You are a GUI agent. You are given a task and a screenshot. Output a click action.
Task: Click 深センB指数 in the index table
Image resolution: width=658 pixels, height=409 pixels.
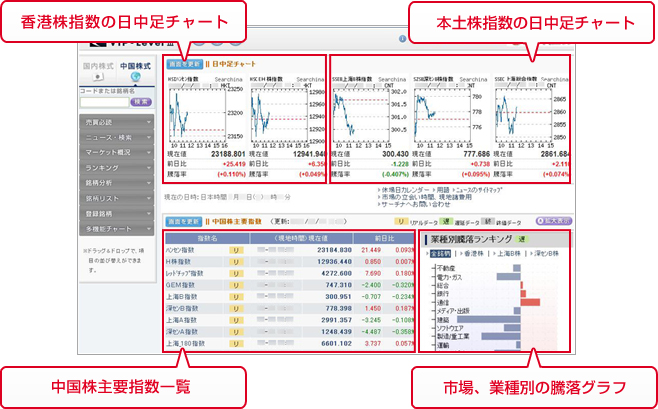point(182,308)
